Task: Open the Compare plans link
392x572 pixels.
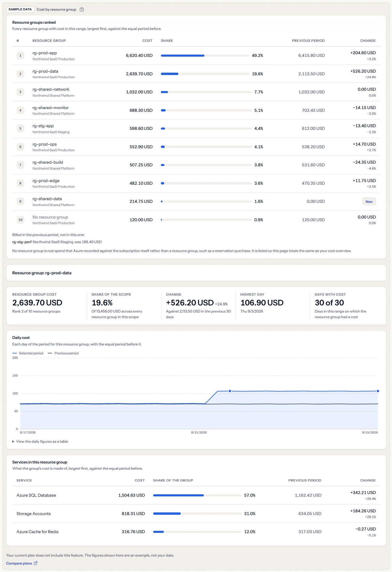Action: [x=22, y=563]
